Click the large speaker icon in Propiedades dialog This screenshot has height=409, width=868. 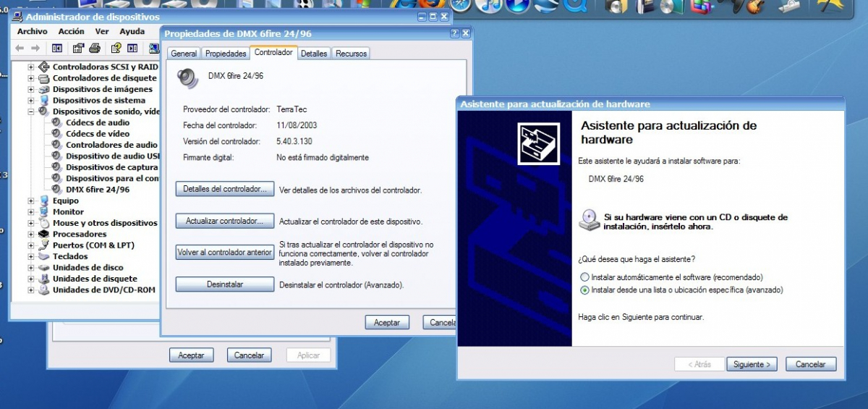tap(188, 77)
